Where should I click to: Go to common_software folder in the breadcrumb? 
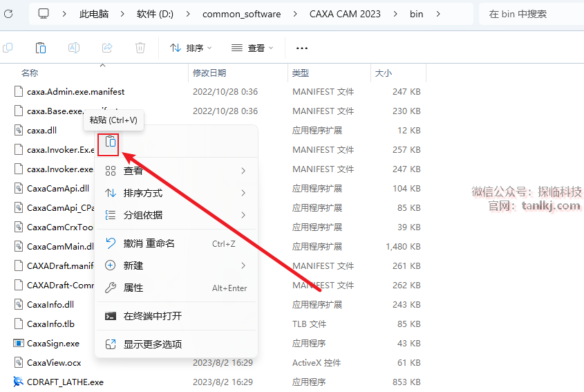click(x=242, y=14)
